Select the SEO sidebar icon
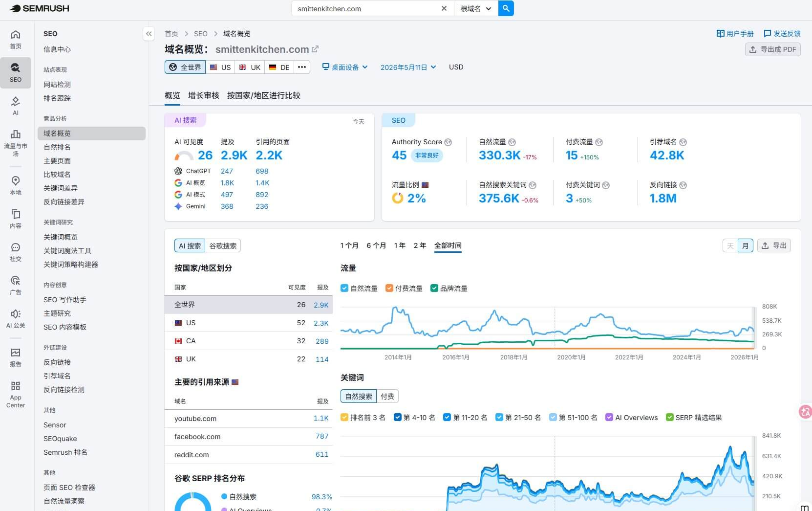The width and height of the screenshot is (812, 511). (x=16, y=72)
